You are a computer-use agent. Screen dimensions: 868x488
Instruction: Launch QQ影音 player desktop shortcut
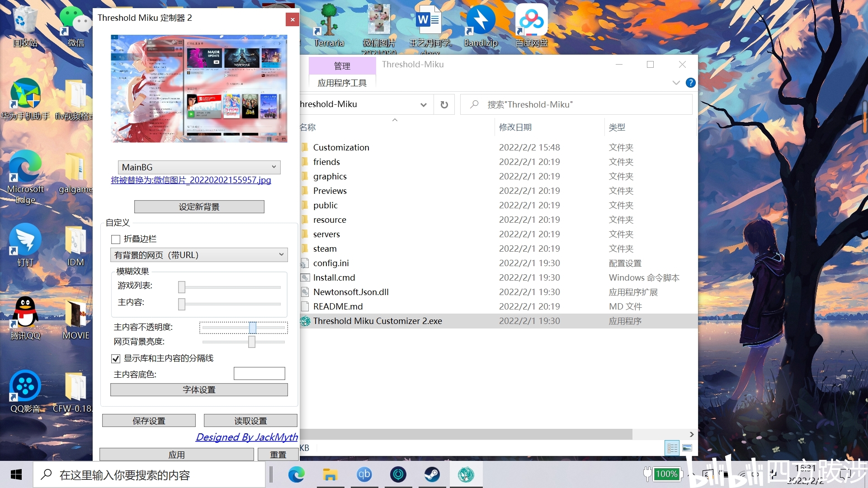click(x=25, y=392)
